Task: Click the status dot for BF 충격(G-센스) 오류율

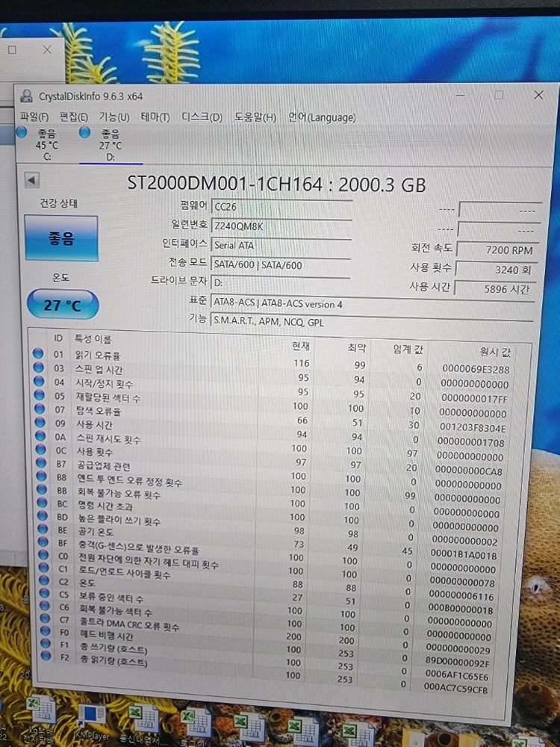Action: [x=43, y=542]
